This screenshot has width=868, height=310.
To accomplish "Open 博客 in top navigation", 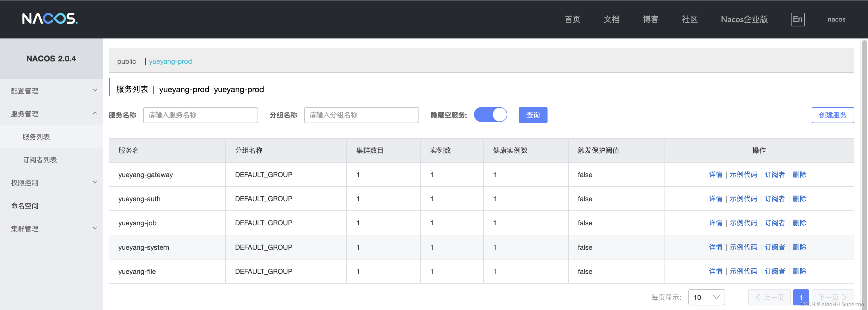I will click(x=651, y=19).
